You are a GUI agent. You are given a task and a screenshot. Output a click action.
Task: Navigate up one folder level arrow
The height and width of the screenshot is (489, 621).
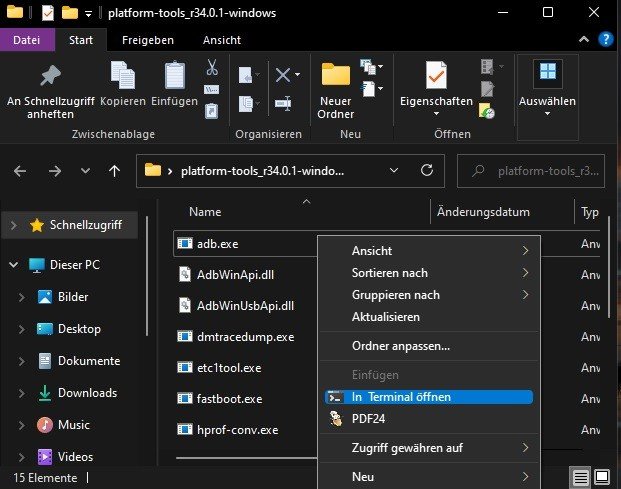tap(114, 171)
